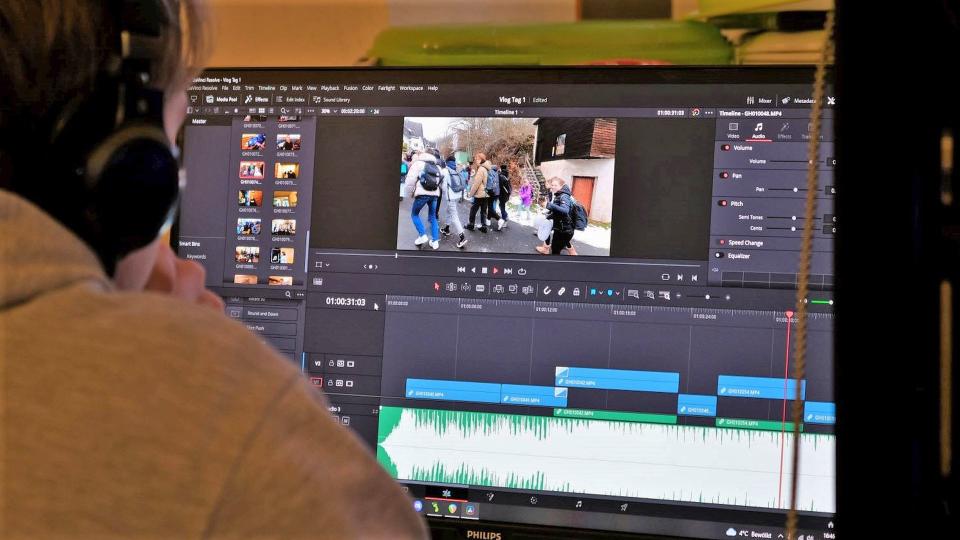Open the File menu
The height and width of the screenshot is (540, 960).
tap(225, 88)
